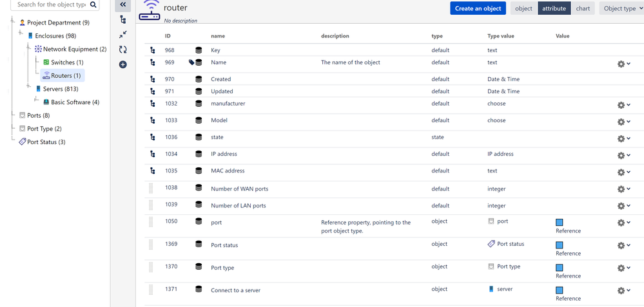This screenshot has width=644, height=307.
Task: Click the search magnifier icon
Action: tap(93, 5)
